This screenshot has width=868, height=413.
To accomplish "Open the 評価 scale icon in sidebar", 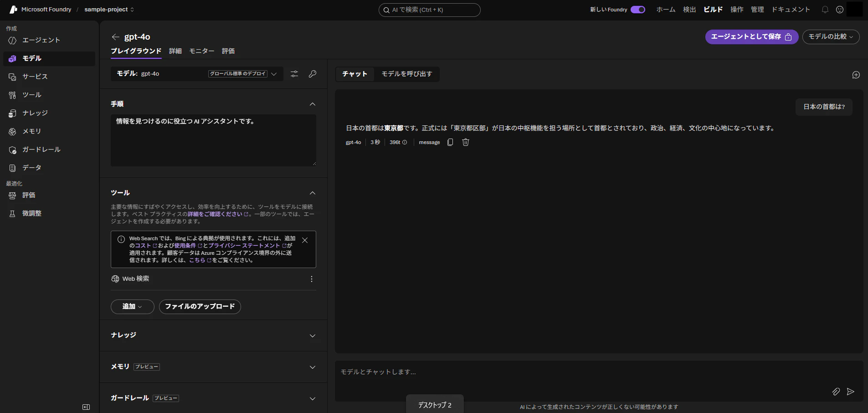I will pyautogui.click(x=12, y=195).
